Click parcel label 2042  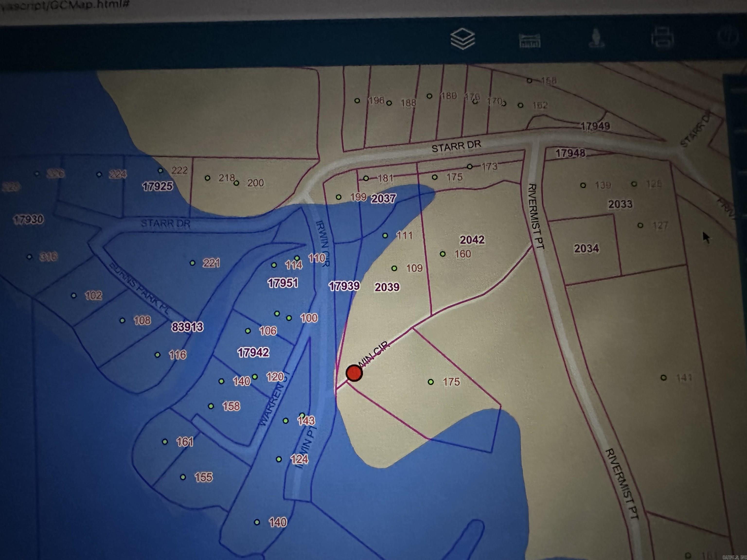(x=472, y=240)
